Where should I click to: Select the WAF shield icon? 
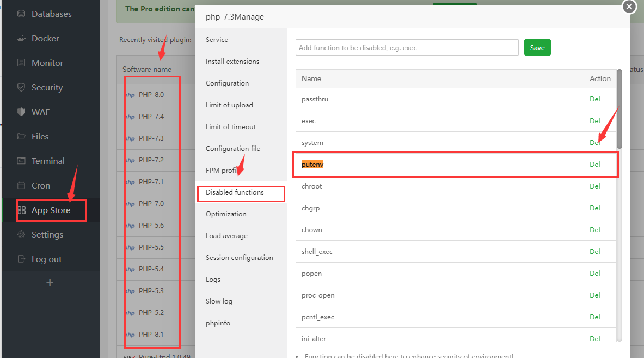[21, 112]
